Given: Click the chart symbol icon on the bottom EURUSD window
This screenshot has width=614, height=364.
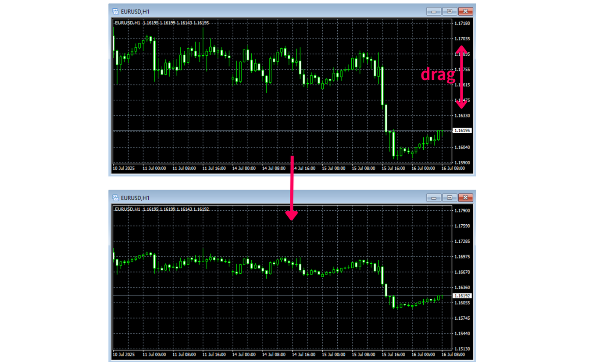Looking at the screenshot, I should pos(115,198).
